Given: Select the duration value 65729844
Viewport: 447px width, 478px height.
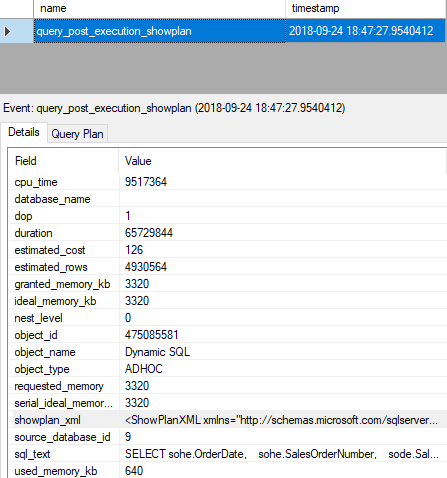Looking at the screenshot, I should [149, 233].
